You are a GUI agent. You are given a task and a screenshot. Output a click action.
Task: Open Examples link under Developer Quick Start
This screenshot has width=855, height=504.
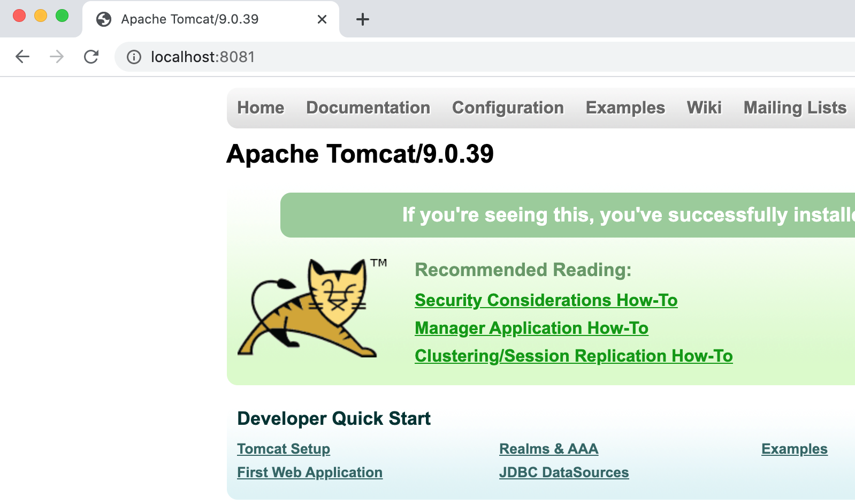pyautogui.click(x=795, y=449)
